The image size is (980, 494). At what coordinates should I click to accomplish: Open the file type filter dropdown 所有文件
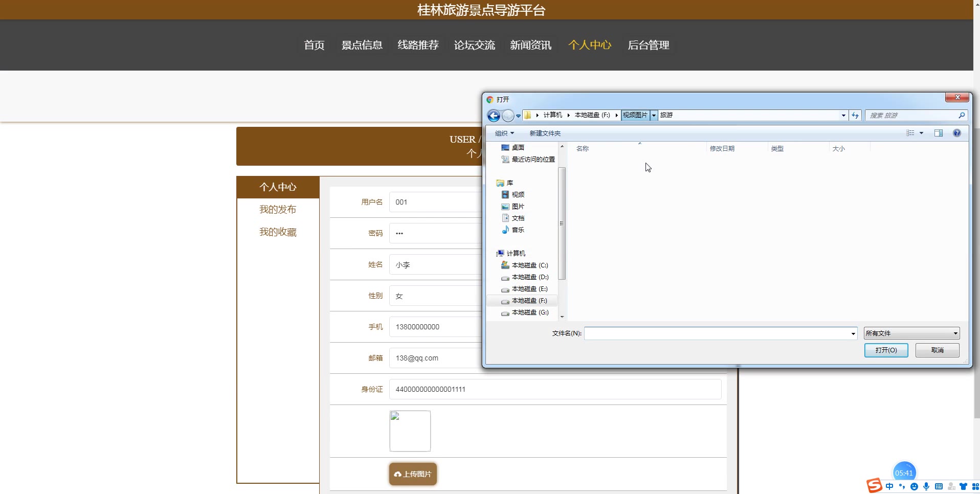911,333
